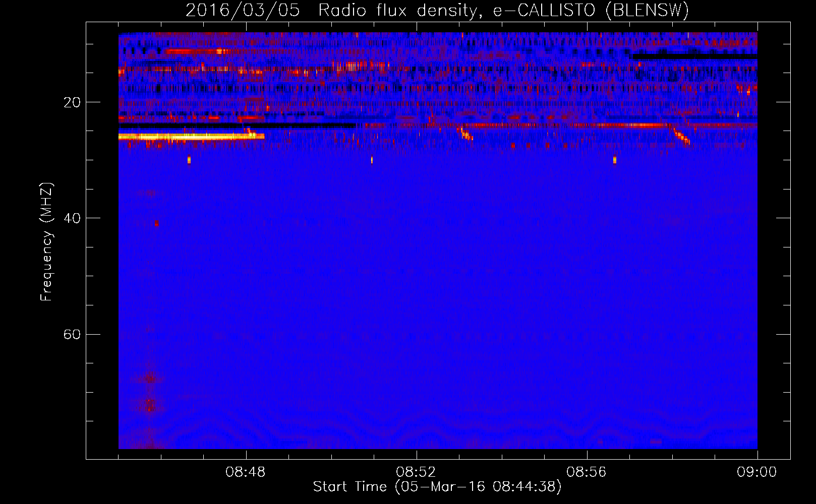This screenshot has width=816, height=504.
Task: Click the 'Start Time (05-Mar-16 08:44:38)' label
Action: point(437,487)
